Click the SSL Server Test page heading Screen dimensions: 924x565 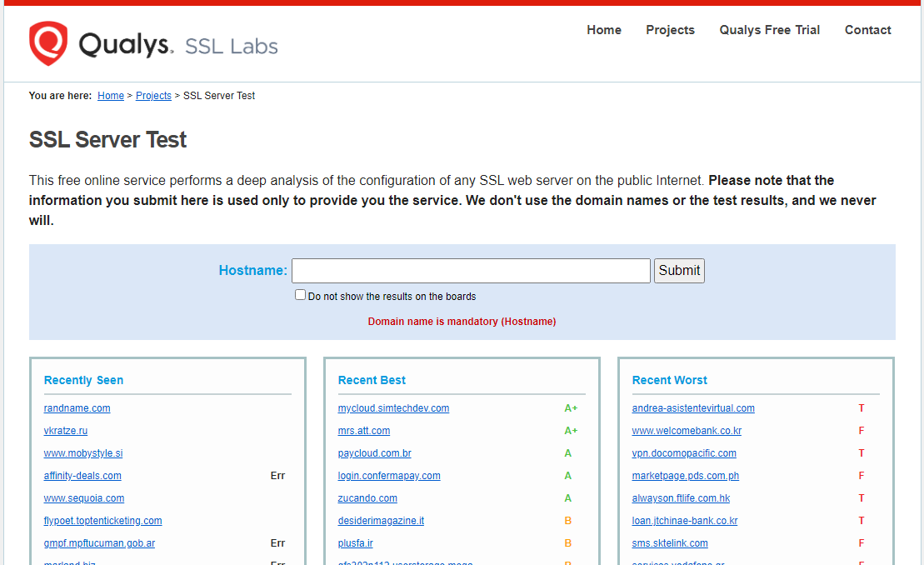[107, 140]
